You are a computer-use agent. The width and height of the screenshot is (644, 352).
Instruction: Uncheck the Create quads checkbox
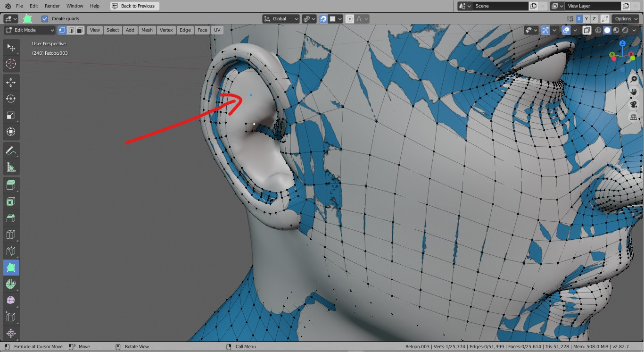[x=45, y=19]
